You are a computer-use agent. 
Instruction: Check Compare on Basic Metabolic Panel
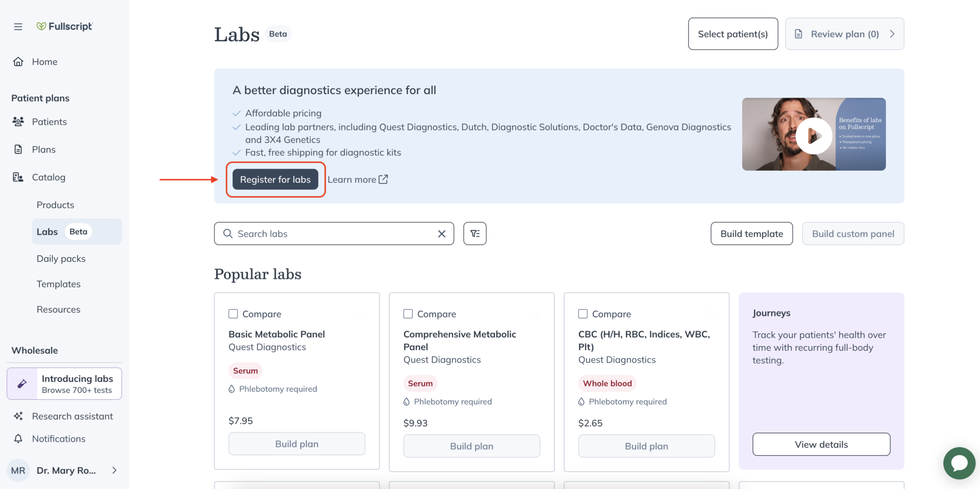point(234,313)
